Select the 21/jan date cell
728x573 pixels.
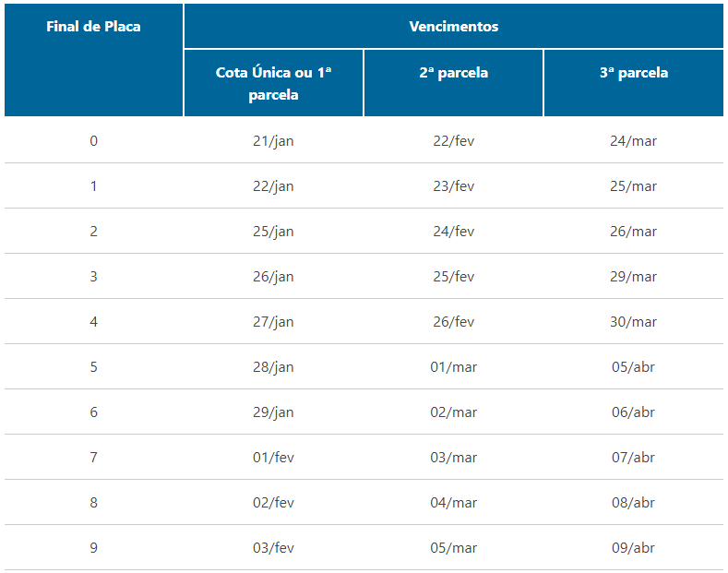[x=273, y=140]
